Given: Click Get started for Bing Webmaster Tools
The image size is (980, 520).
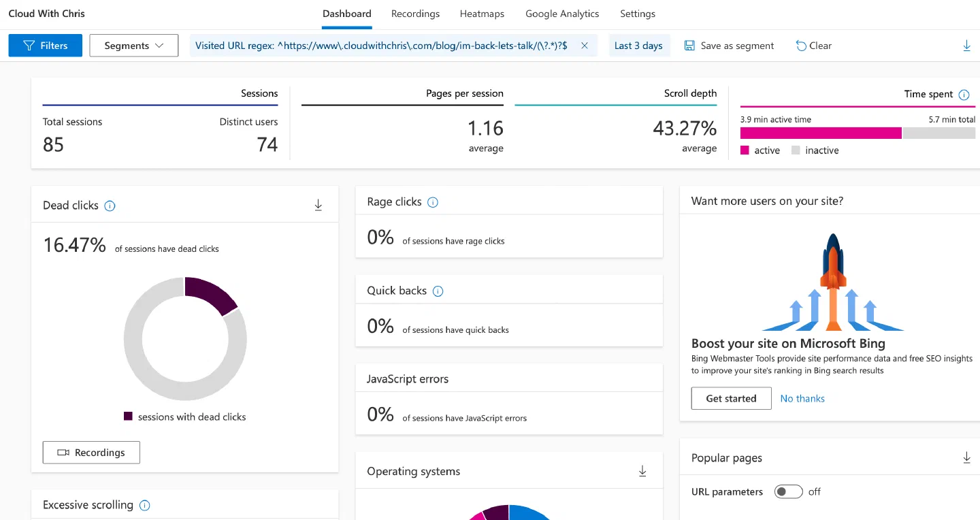Looking at the screenshot, I should (x=731, y=398).
